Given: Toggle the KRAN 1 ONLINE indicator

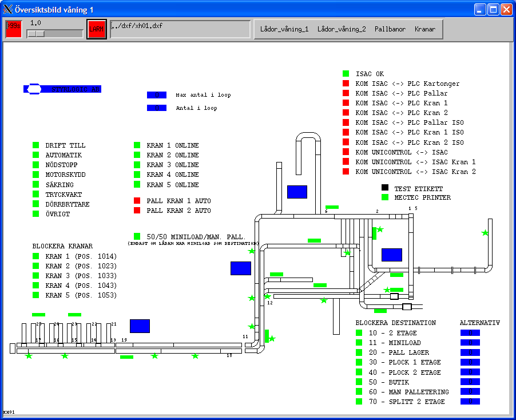Looking at the screenshot, I should [x=137, y=145].
